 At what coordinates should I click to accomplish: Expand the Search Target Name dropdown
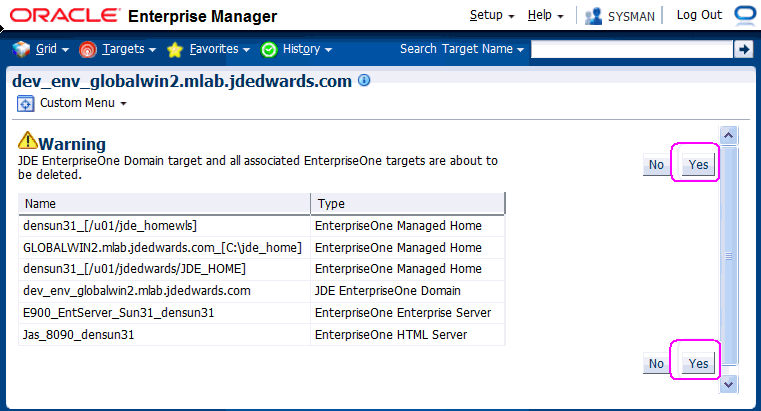tap(462, 49)
